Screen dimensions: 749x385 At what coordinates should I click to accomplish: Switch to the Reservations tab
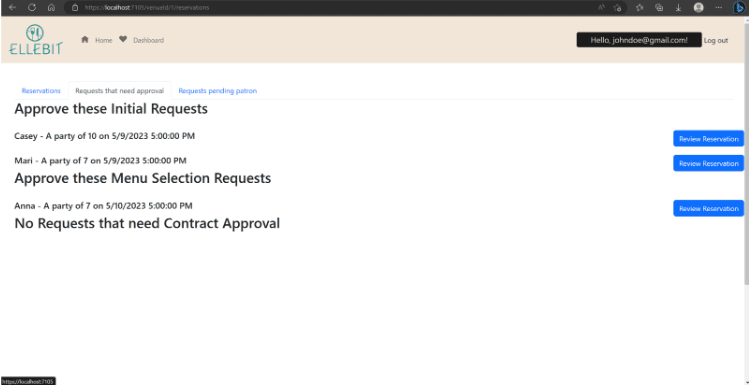coord(41,91)
